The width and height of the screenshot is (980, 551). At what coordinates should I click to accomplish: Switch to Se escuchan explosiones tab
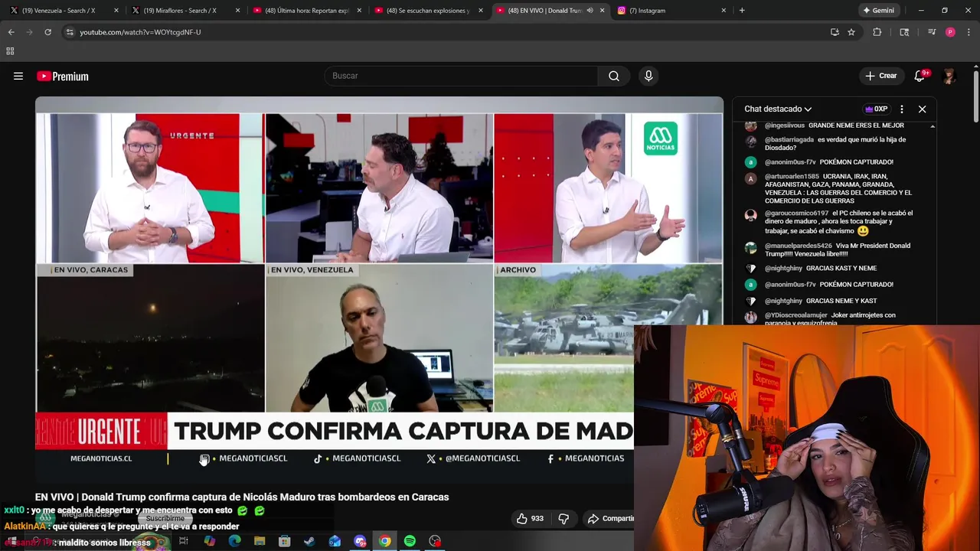pos(427,11)
